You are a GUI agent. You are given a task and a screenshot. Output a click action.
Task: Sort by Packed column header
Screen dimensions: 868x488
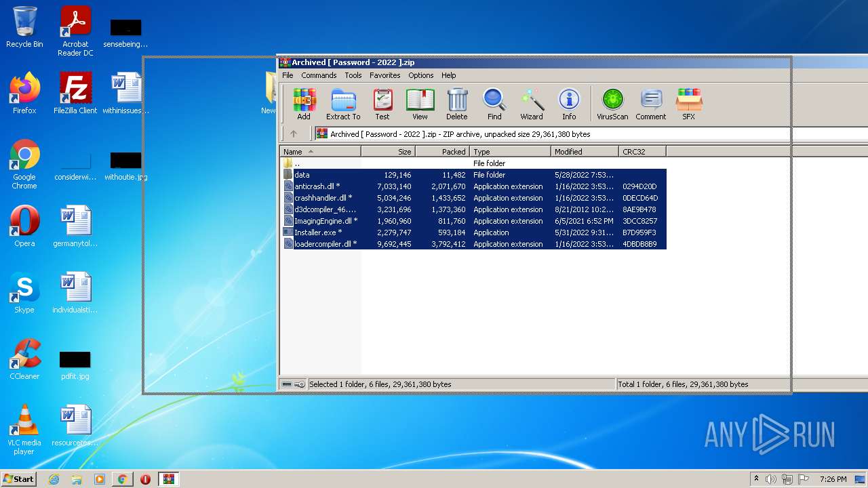point(442,152)
